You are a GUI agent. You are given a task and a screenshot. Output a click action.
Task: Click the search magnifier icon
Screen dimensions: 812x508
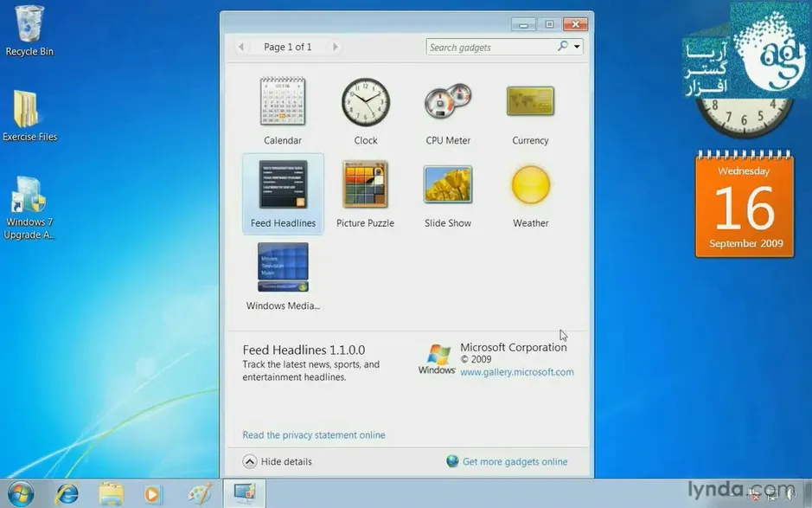563,46
